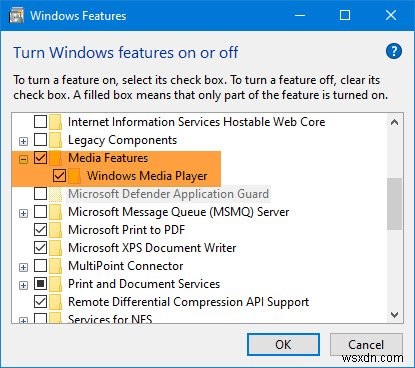Click folder icon beside Microsoft Message Queue Server
This screenshot has width=415, height=368.
(x=55, y=212)
